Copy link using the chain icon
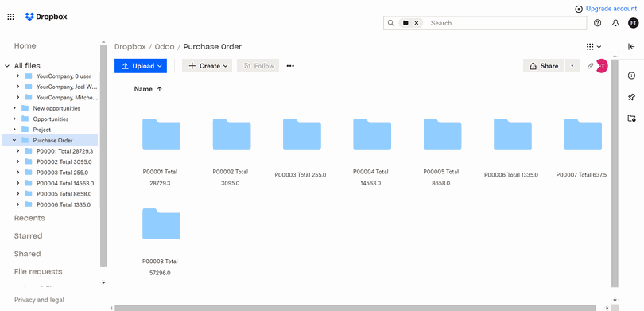The image size is (644, 311). pos(590,66)
